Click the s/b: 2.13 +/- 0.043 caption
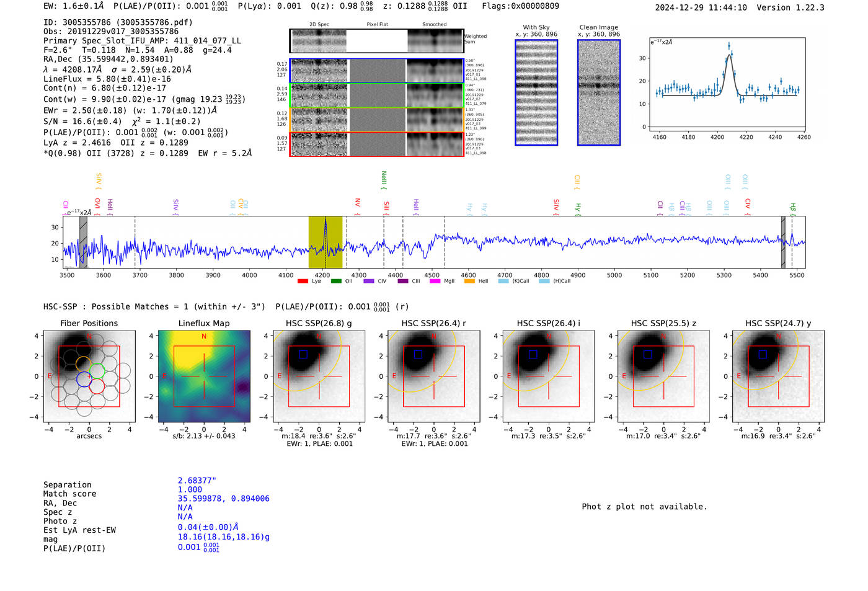Viewport: 868px width, 591px height. coord(204,436)
